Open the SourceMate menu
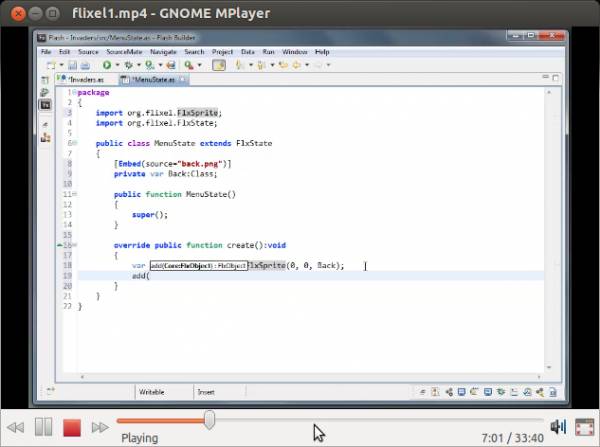 pyautogui.click(x=124, y=52)
